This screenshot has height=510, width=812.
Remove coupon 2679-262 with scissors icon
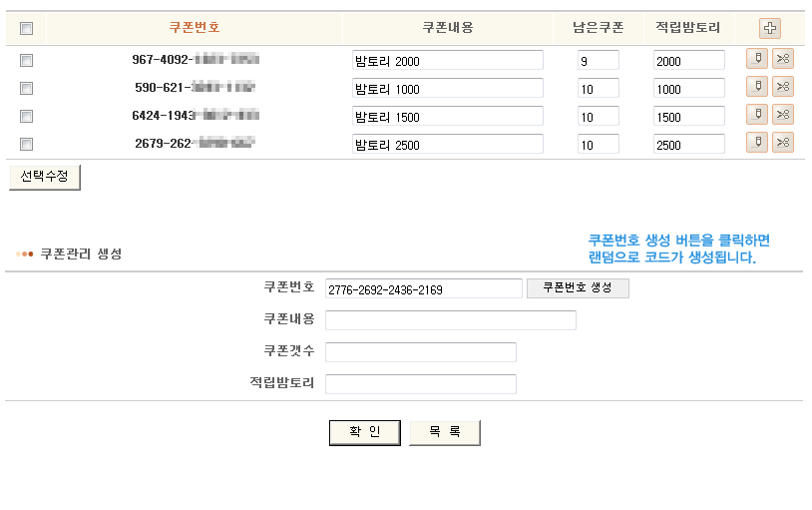point(783,144)
